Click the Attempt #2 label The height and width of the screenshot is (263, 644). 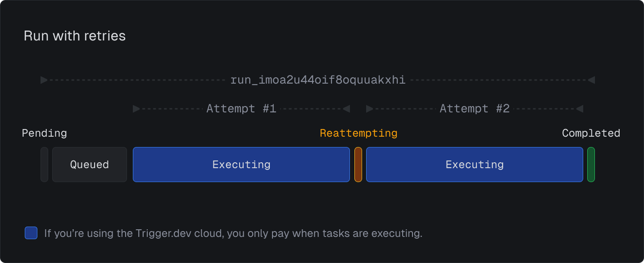tap(475, 108)
